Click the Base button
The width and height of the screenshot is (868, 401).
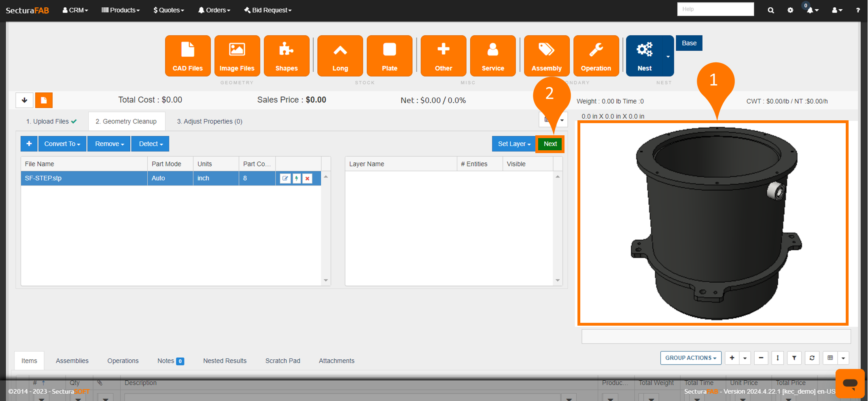pos(689,43)
